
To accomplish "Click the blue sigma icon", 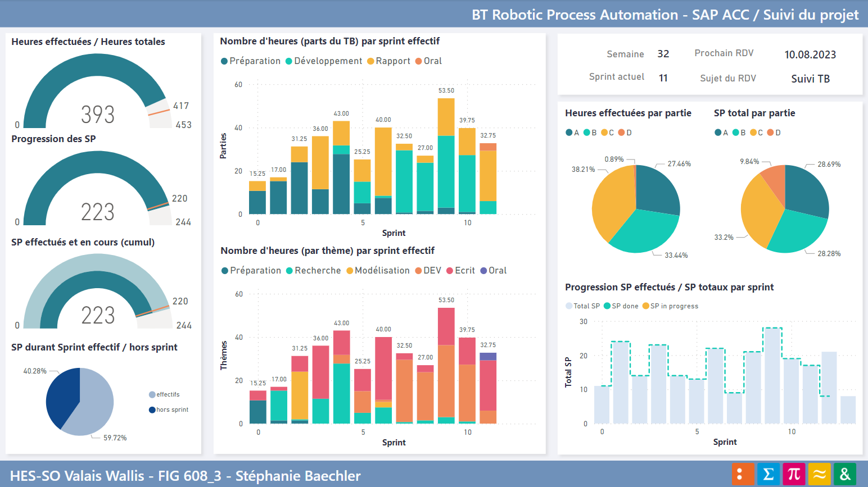I will click(x=768, y=474).
